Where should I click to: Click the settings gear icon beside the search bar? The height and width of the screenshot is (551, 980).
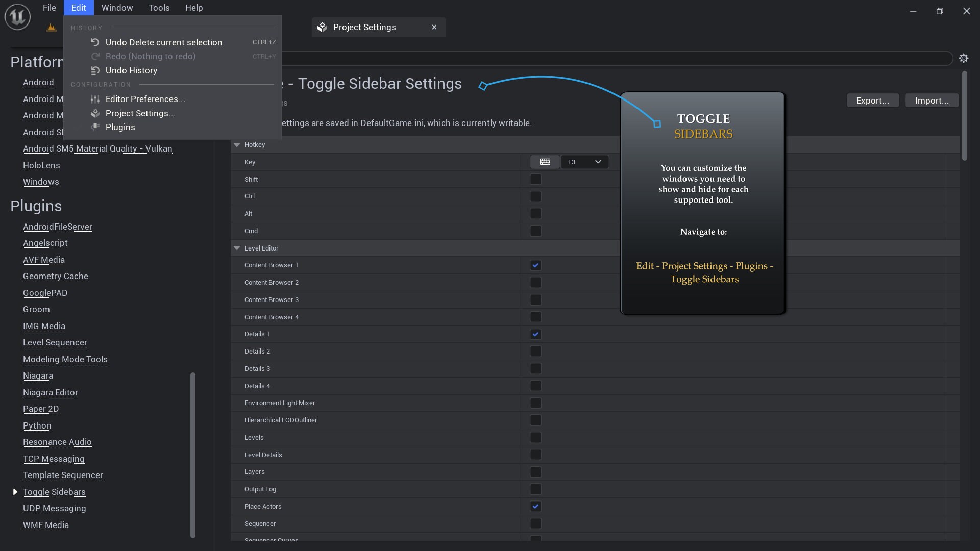[964, 58]
